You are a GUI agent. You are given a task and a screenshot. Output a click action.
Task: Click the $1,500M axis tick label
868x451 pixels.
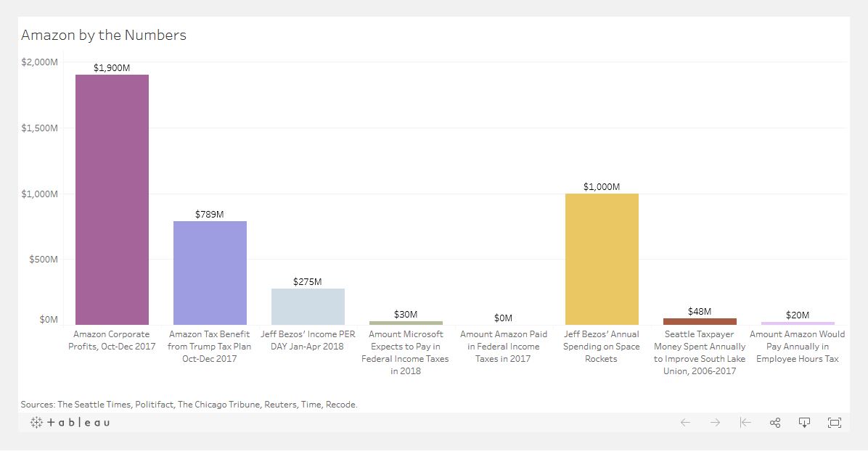(x=39, y=128)
